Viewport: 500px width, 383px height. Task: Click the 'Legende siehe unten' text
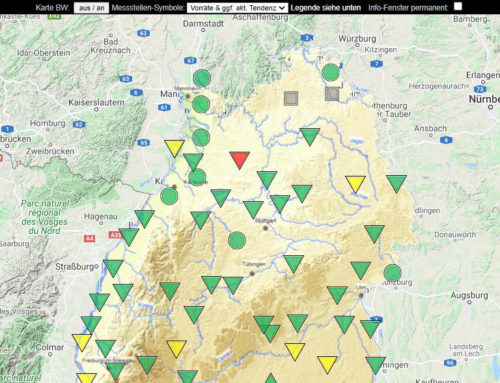(x=326, y=8)
